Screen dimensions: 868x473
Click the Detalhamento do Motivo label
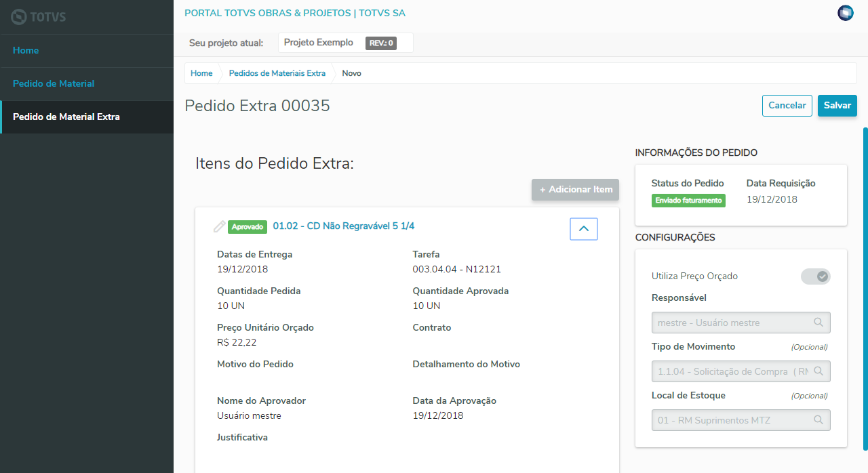coord(467,365)
